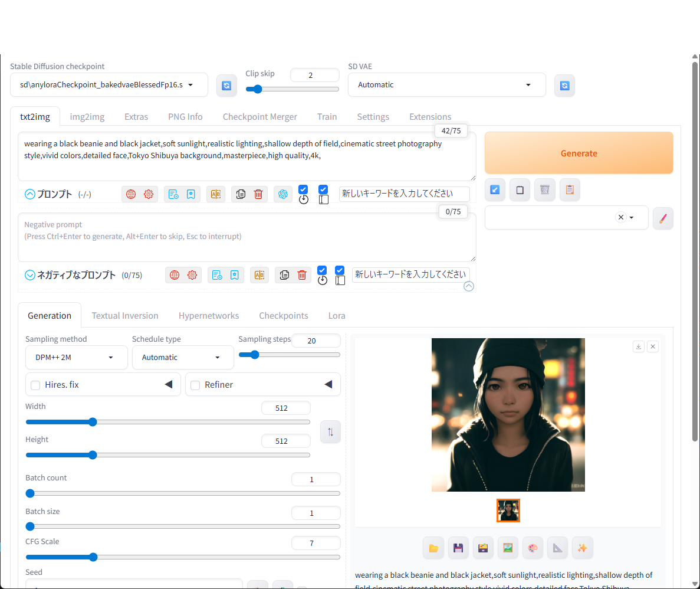Screen dimensions: 700x589
Task: Click the edit styles pencil icon
Action: [662, 218]
